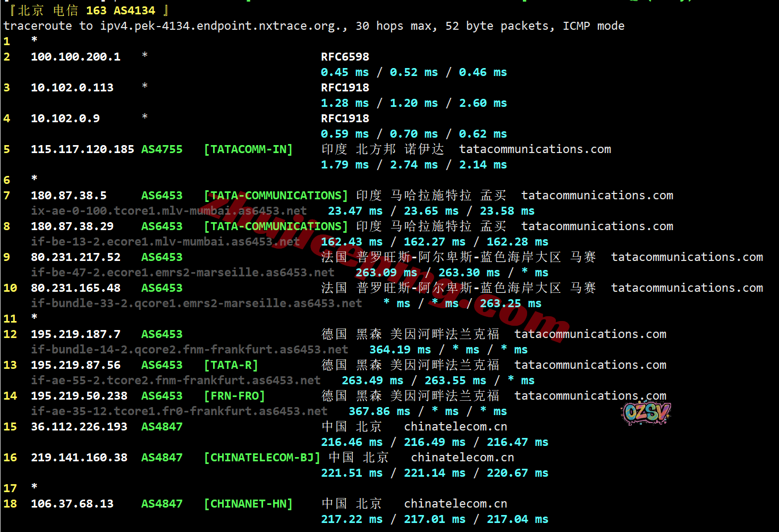Select IP address 10.102.0.113
Image resolution: width=779 pixels, height=532 pixels.
pyautogui.click(x=72, y=88)
